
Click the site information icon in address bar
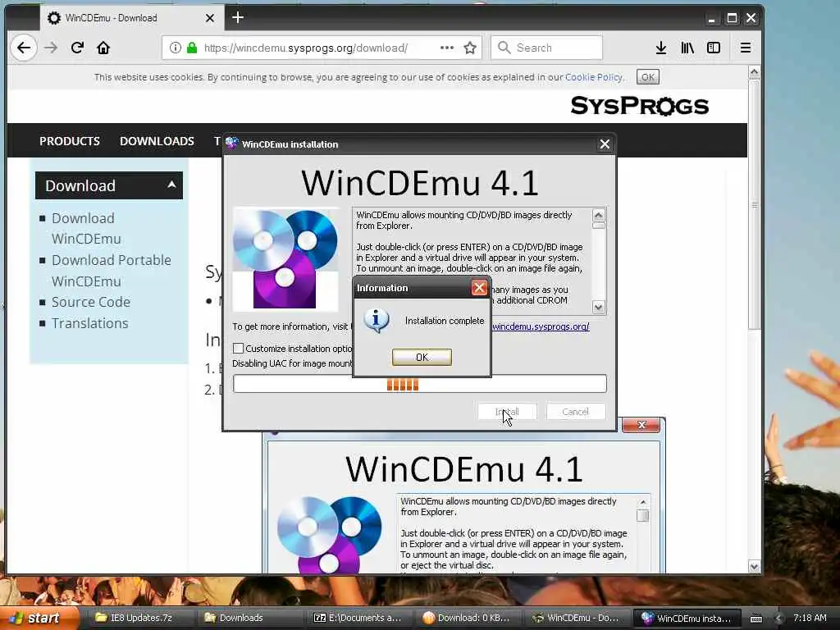coord(176,48)
